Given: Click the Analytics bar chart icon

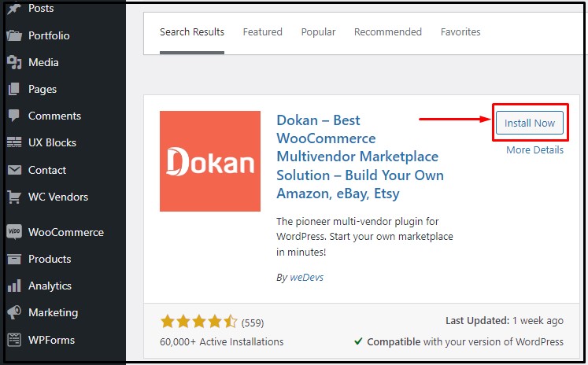Looking at the screenshot, I should point(14,286).
